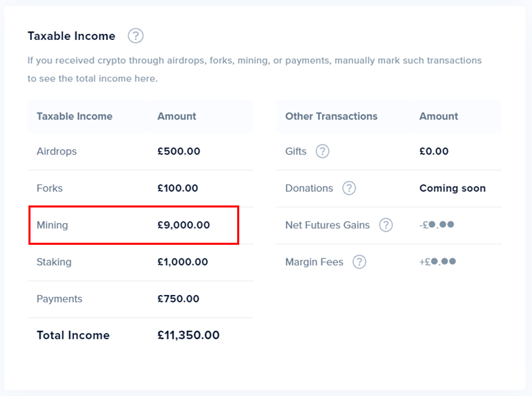Select the Mining income row

click(x=134, y=225)
